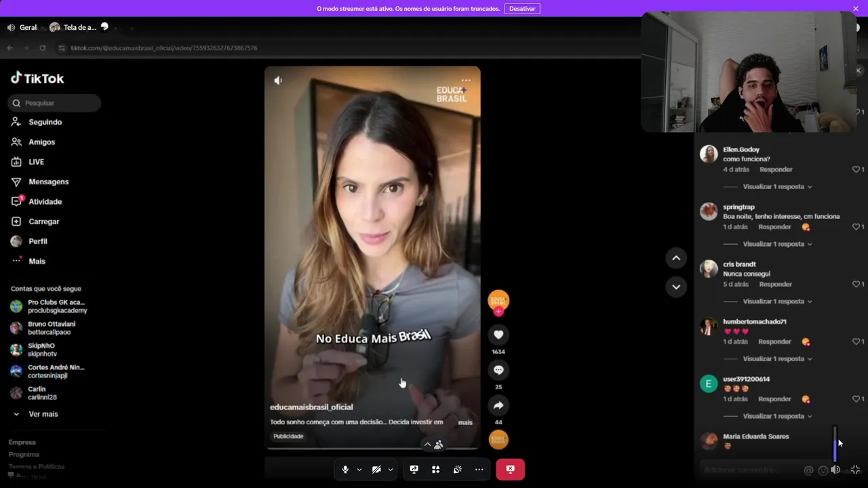Reply to cris brandt's comment
The height and width of the screenshot is (488, 868).
pos(776,284)
